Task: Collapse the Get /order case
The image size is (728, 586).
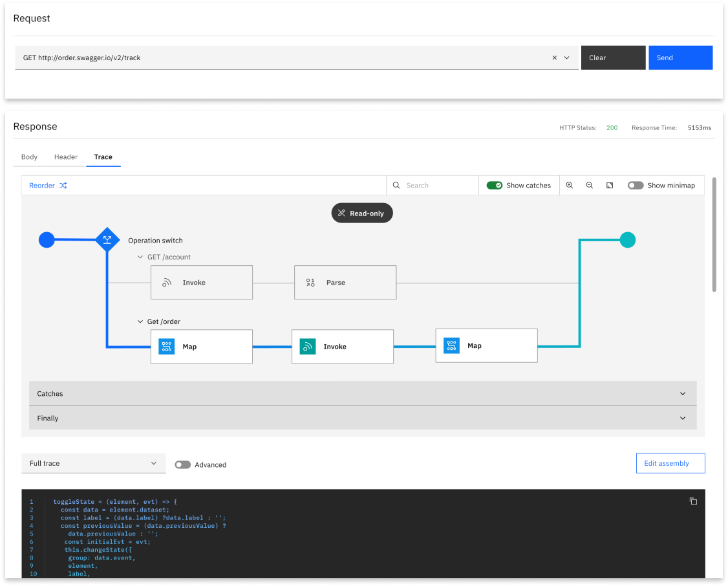Action: point(140,321)
